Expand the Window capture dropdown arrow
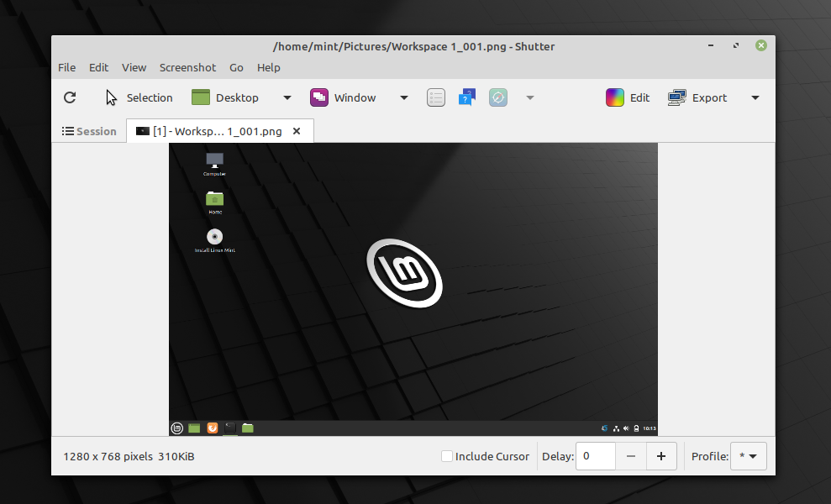This screenshot has width=831, height=504. (x=404, y=97)
